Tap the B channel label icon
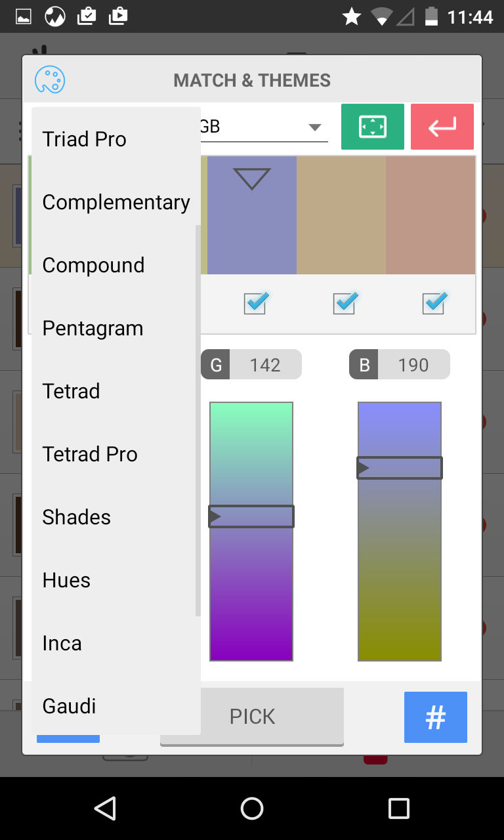This screenshot has width=504, height=840. pyautogui.click(x=364, y=364)
